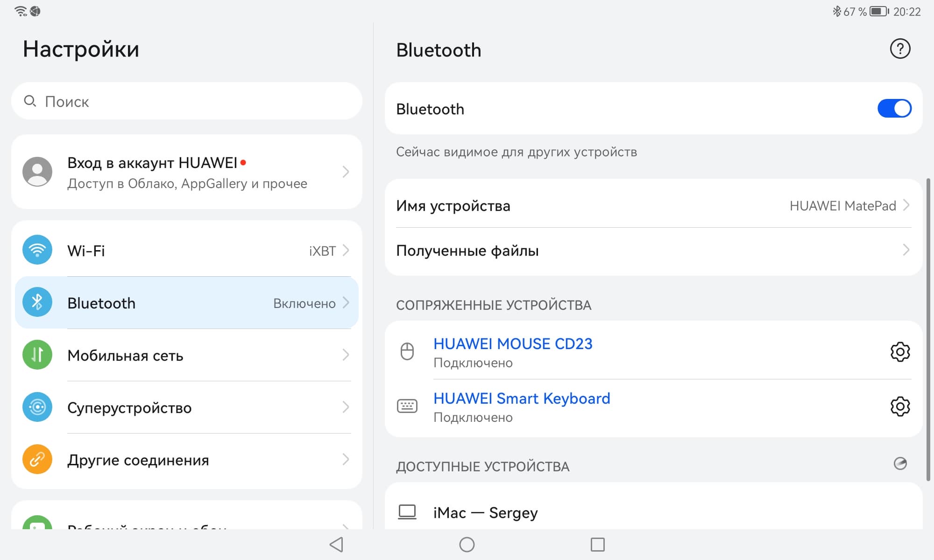This screenshot has height=560, width=934.
Task: Open settings gear for HUAWEI Smart Keyboard
Action: [899, 406]
